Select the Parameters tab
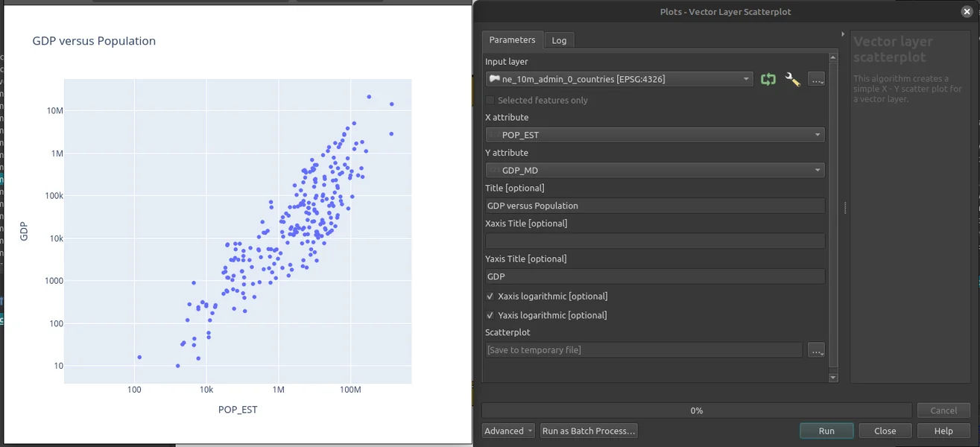Screen dimensions: 980x447 click(512, 40)
